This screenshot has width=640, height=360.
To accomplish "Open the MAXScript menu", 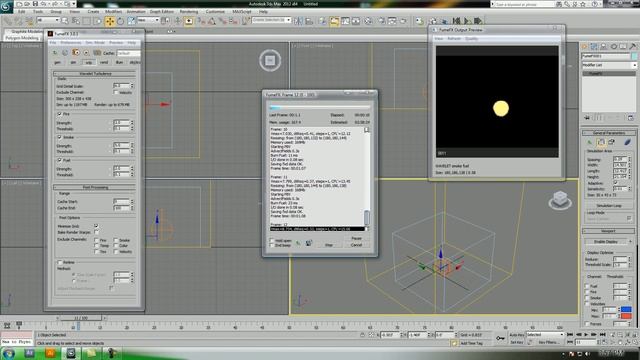I will tap(242, 12).
